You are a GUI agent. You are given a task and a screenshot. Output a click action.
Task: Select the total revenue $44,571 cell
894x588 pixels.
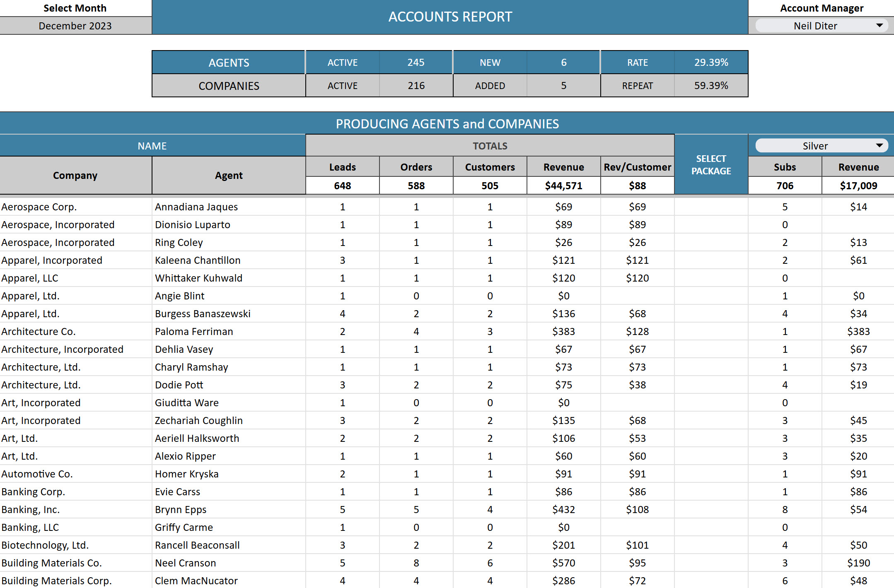tap(564, 186)
